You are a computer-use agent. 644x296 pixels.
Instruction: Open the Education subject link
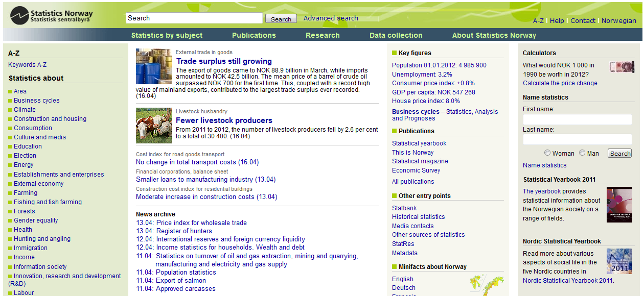point(28,146)
